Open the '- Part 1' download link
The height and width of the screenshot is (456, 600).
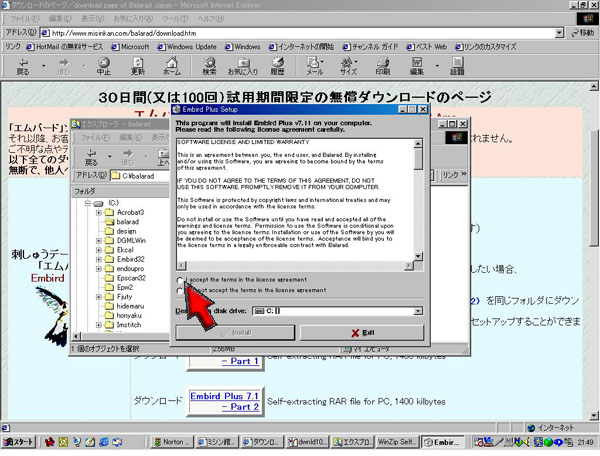(x=240, y=361)
